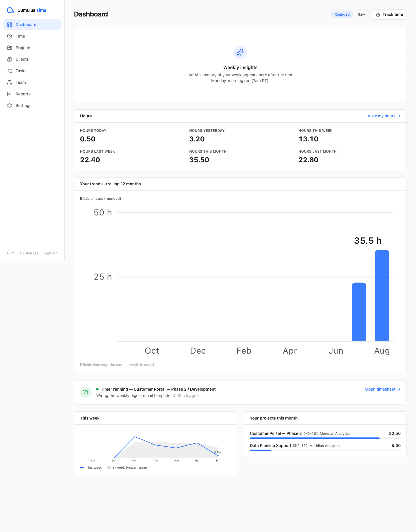Screen dimensions: 416x532
Task: Open the Dashboard page
Action: [32, 25]
